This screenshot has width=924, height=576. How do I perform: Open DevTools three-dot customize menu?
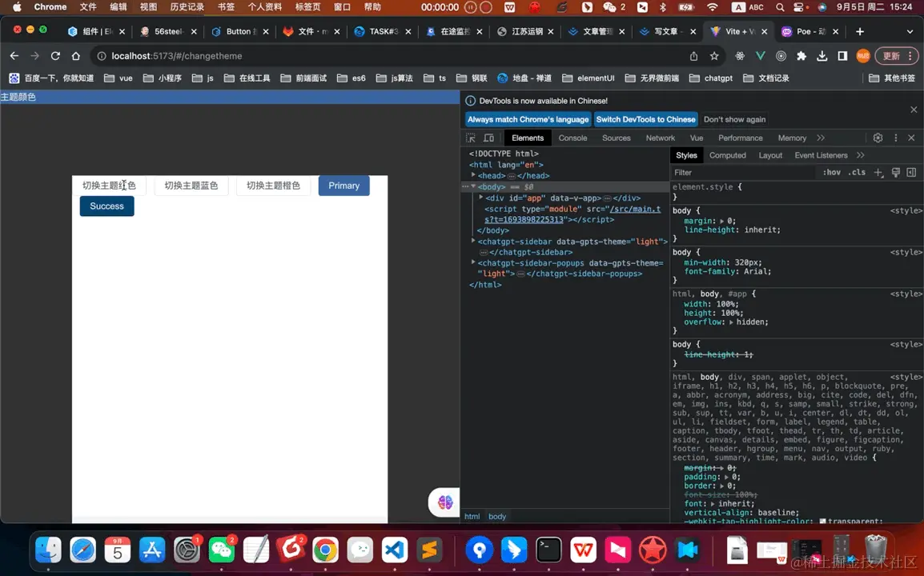896,138
